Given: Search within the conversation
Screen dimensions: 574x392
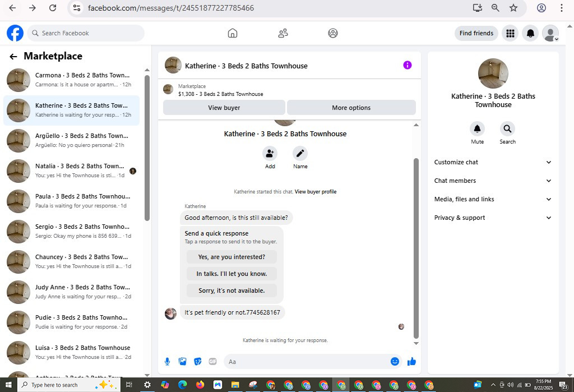Looking at the screenshot, I should (x=507, y=128).
